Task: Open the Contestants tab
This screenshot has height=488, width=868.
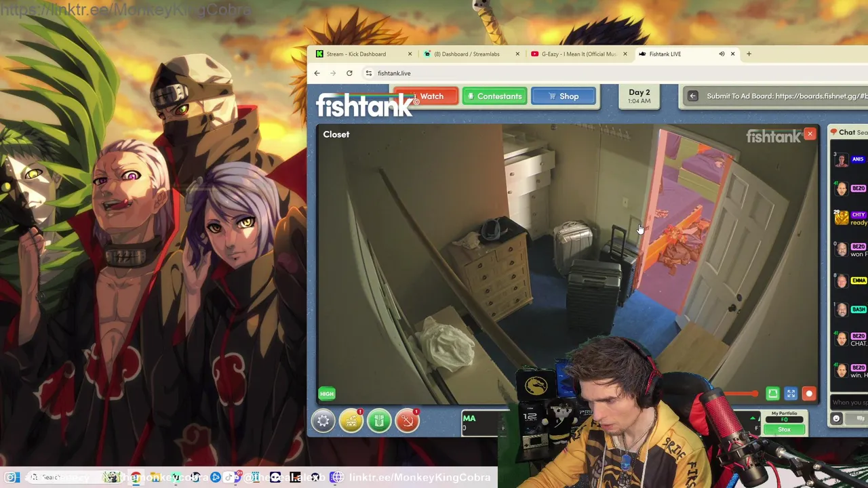Action: point(494,96)
